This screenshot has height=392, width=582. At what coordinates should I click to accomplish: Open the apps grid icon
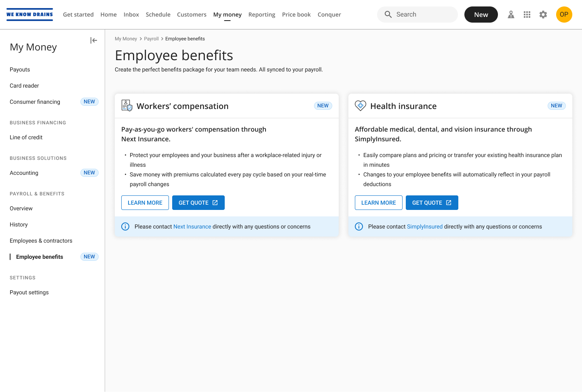(x=527, y=15)
